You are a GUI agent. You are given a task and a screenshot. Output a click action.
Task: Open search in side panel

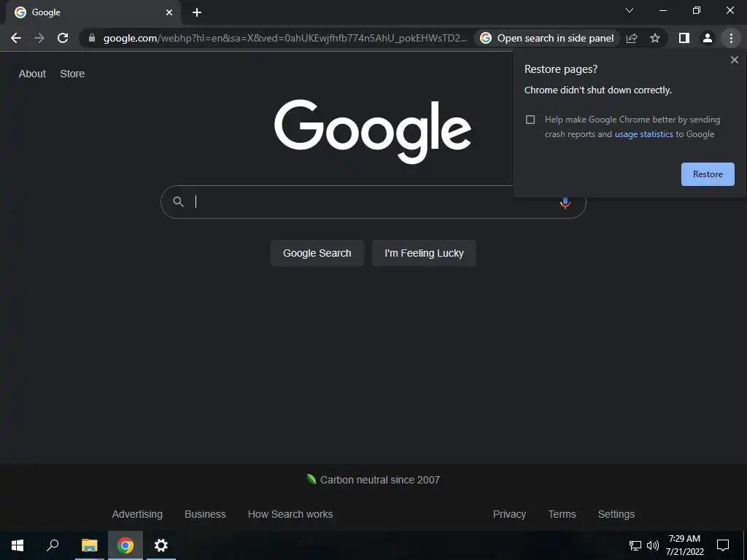pos(547,38)
